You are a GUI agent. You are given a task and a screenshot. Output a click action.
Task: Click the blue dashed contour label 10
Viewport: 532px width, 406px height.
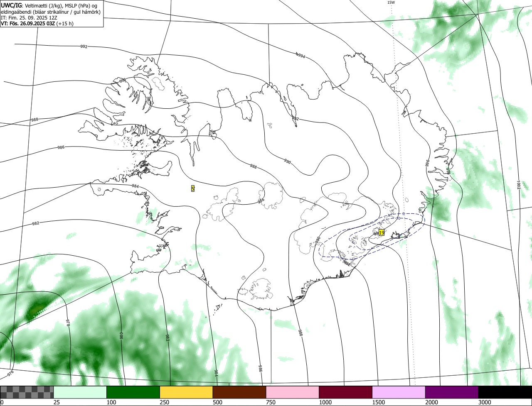(398, 218)
